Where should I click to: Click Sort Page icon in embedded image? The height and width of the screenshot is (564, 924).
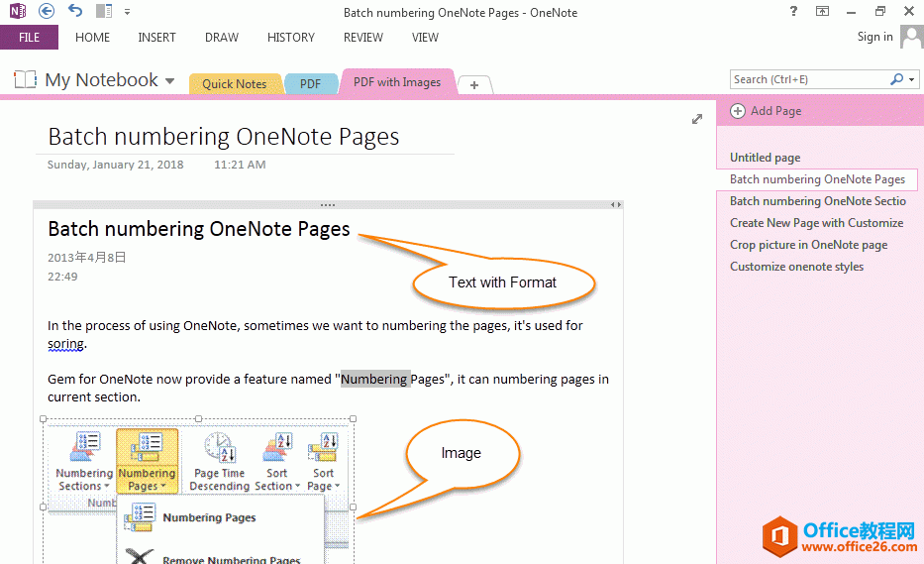click(324, 461)
